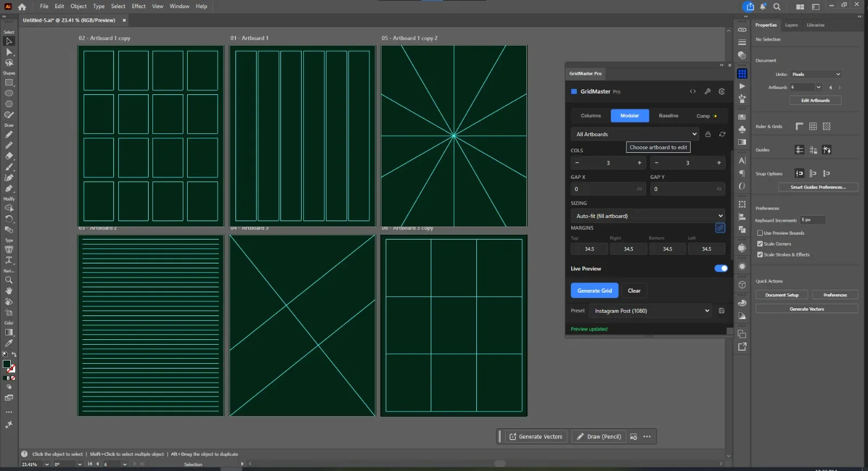Viewport: 868px width, 471px height.
Task: Open the zoom level dropdown in status bar
Action: point(47,464)
